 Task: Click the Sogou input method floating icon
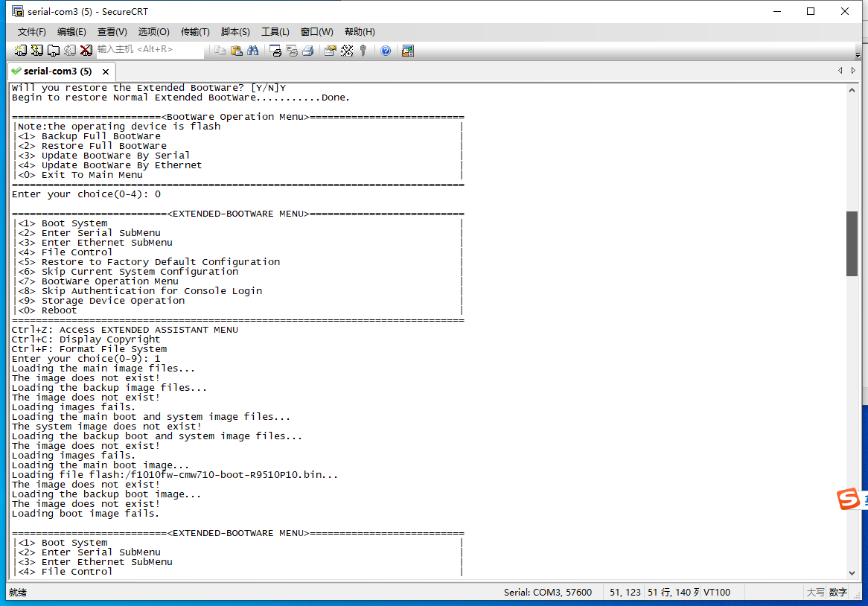[x=848, y=499]
